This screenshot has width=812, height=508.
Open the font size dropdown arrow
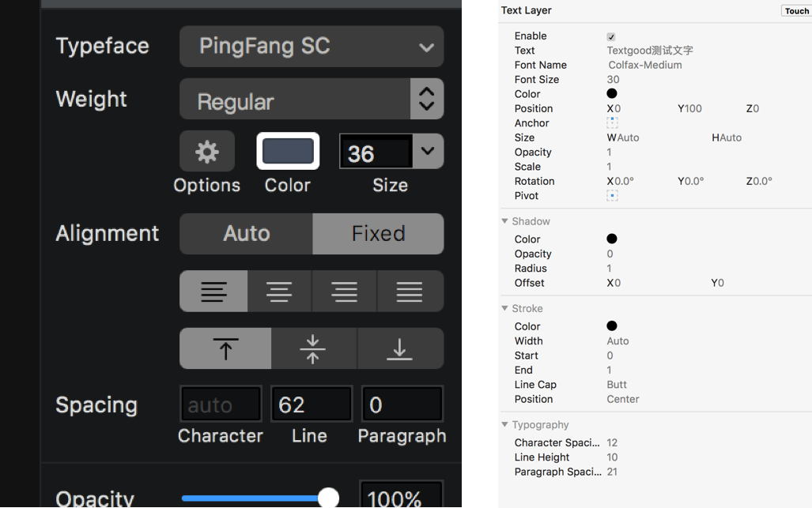(427, 151)
